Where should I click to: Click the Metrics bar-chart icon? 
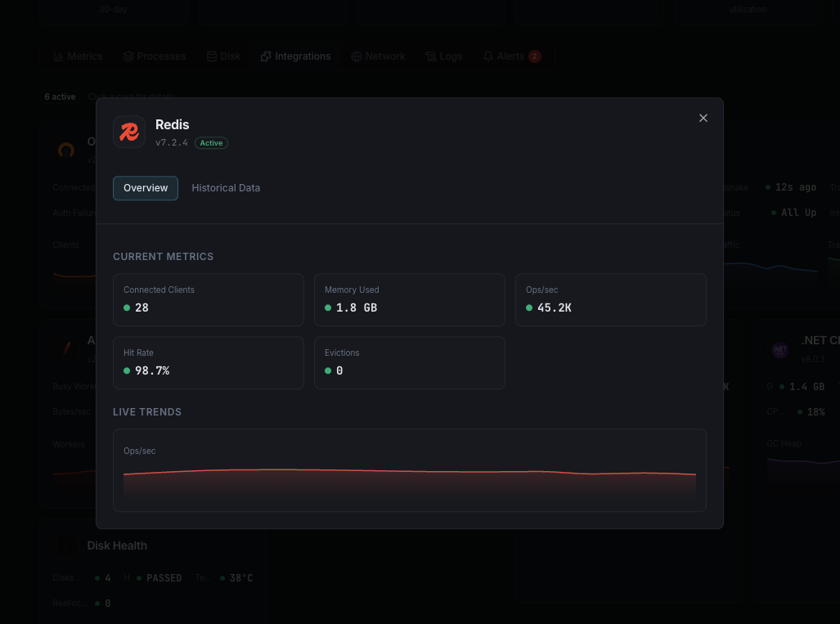click(x=57, y=56)
